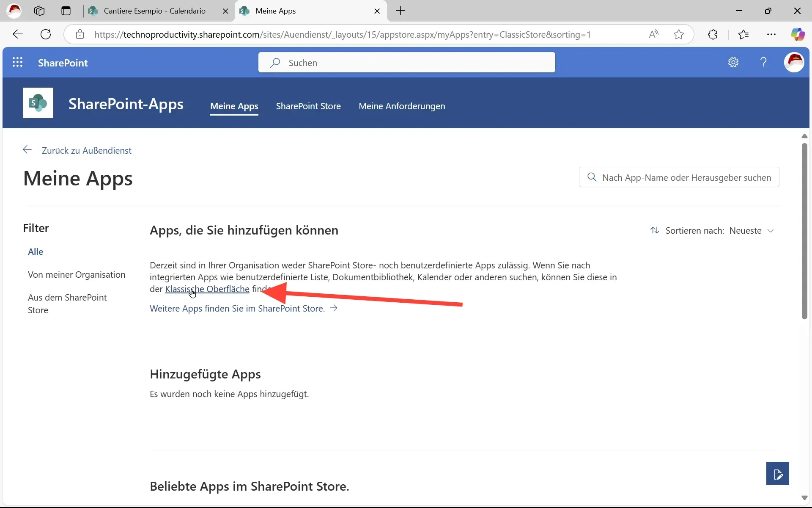Add page to favorites with star icon
This screenshot has width=812, height=508.
[679, 34]
